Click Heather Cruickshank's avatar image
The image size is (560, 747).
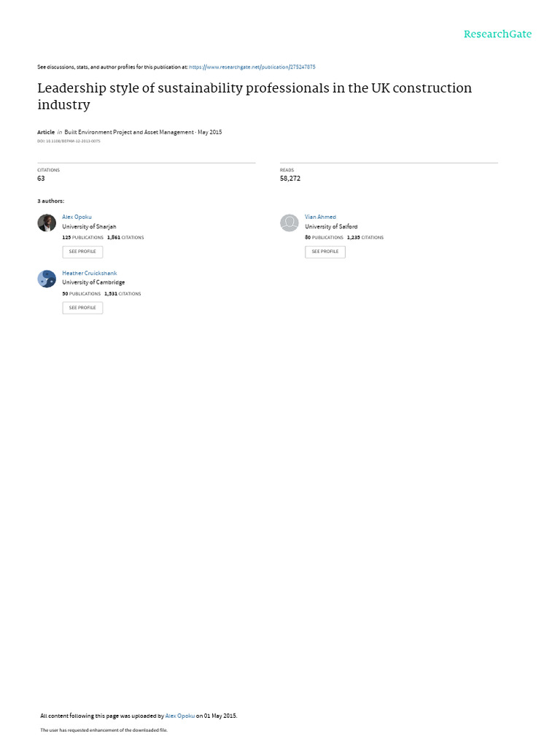(47, 279)
